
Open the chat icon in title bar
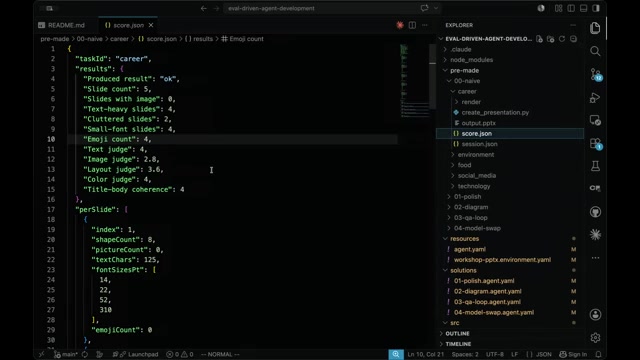[x=424, y=8]
